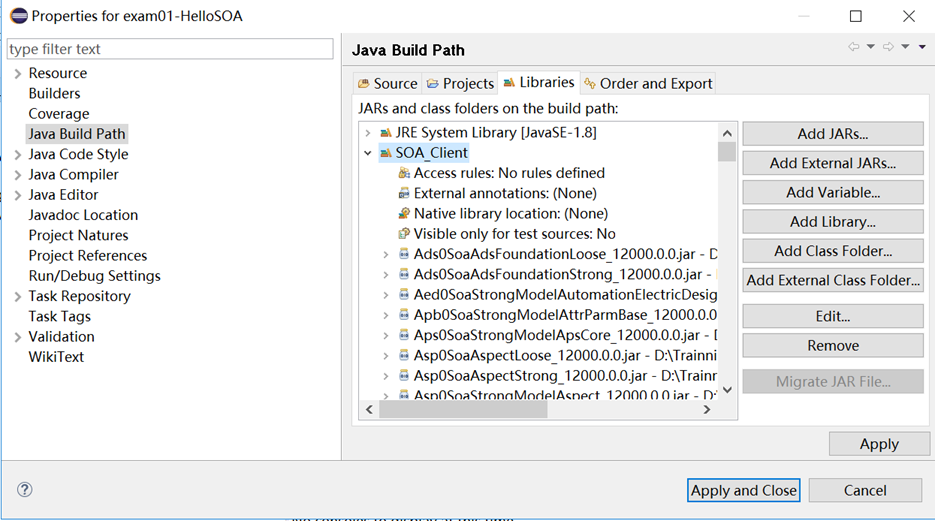935x521 pixels.
Task: Collapse the SOA_Client library node
Action: click(x=368, y=153)
